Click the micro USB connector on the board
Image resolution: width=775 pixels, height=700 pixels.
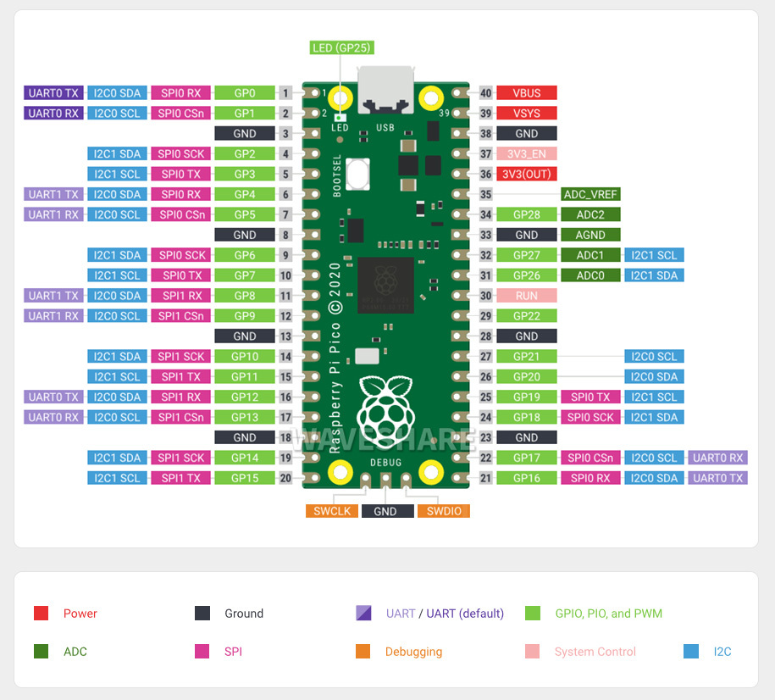pyautogui.click(x=385, y=90)
